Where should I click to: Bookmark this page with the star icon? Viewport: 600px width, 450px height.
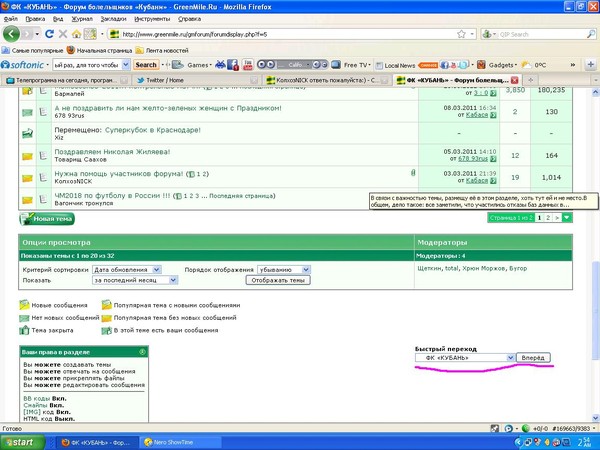(461, 34)
